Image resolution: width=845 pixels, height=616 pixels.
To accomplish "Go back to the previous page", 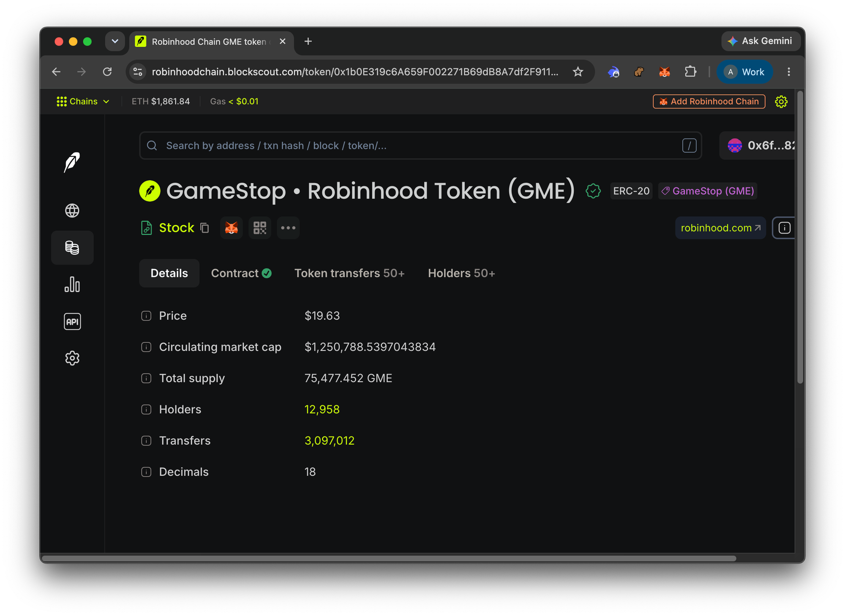I will click(56, 72).
